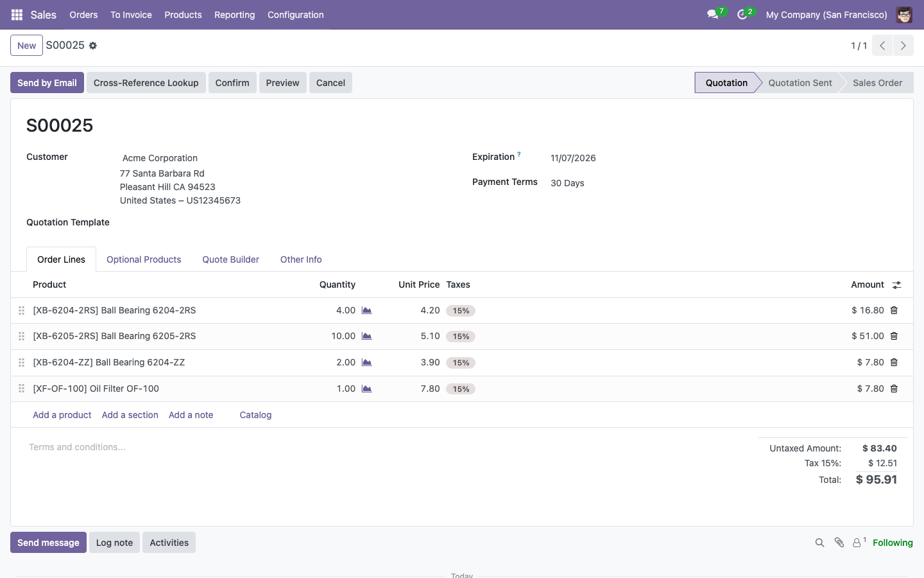Open attachments paperclip icon

point(839,543)
